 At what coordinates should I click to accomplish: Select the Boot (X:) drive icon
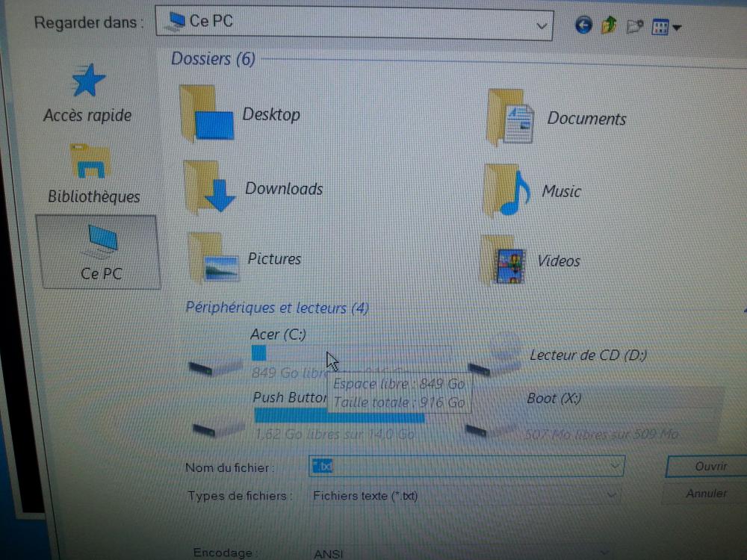pyautogui.click(x=491, y=430)
